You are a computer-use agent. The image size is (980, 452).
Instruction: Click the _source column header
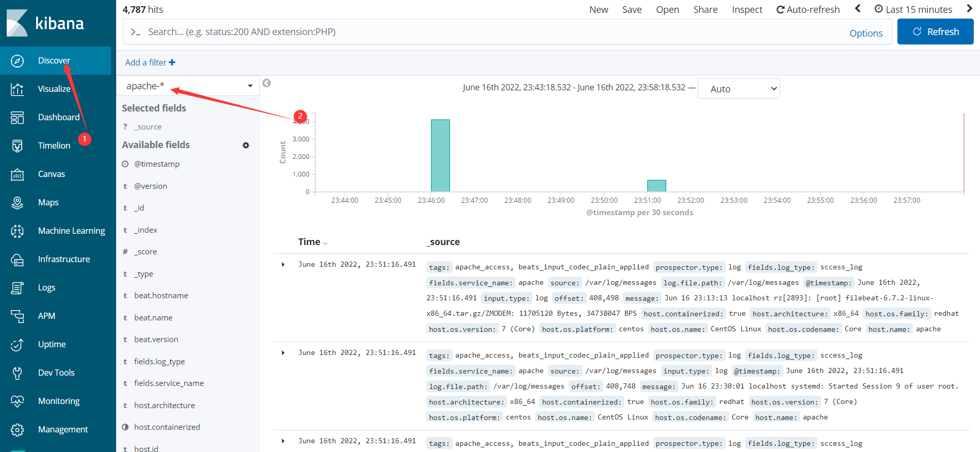(443, 242)
